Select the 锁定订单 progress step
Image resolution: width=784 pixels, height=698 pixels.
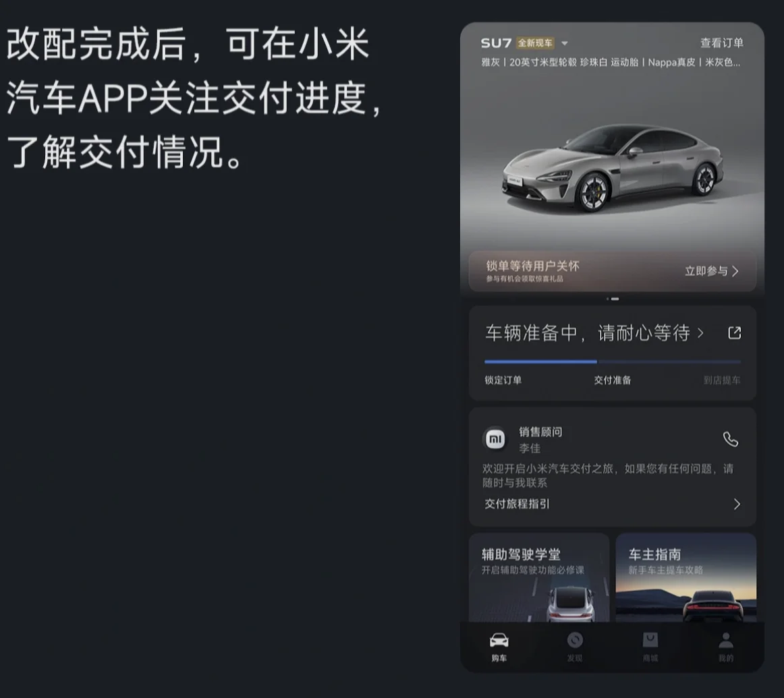point(503,380)
